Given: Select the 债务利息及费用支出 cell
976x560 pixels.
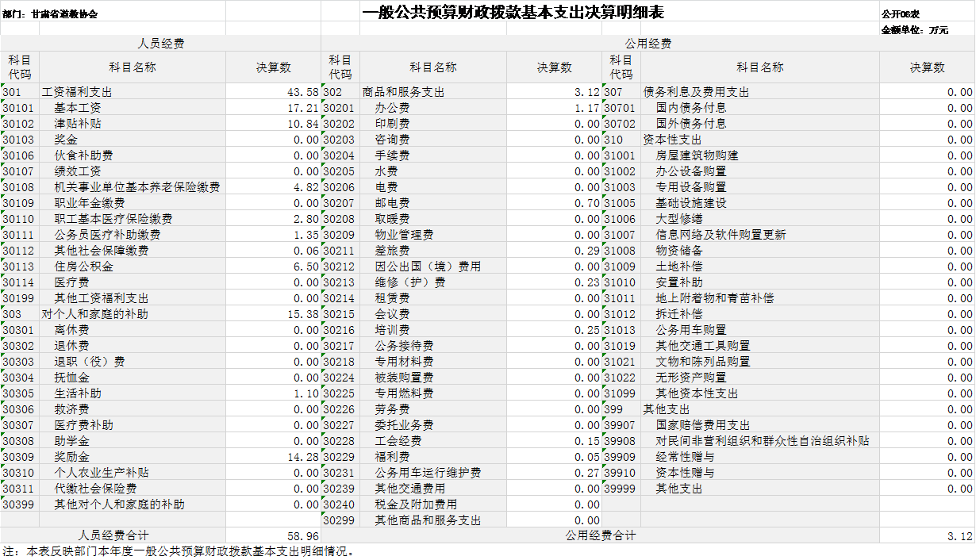Looking at the screenshot, I should (759, 92).
